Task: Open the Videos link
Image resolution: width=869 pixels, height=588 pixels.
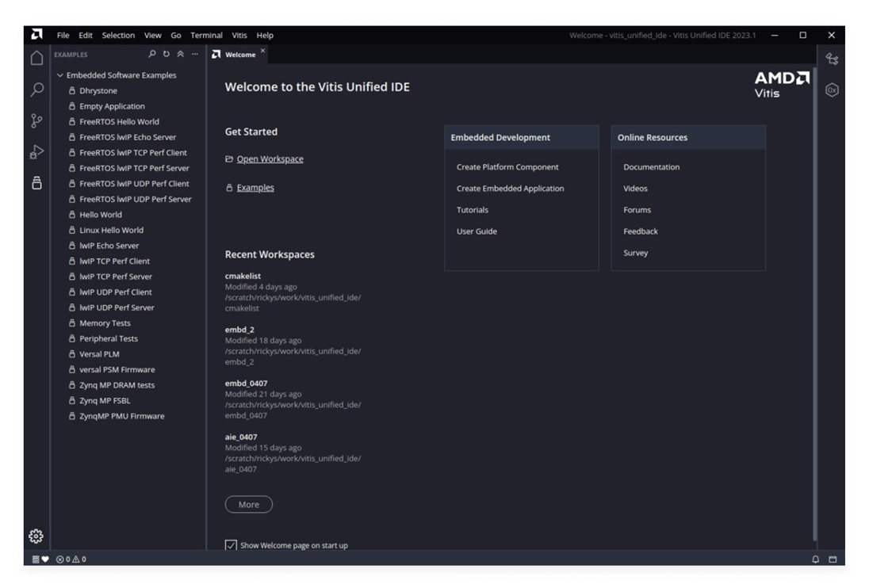Action: (x=635, y=189)
